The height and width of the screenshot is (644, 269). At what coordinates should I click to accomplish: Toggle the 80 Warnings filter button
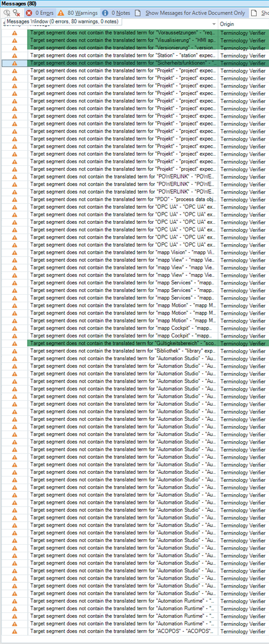77,12
